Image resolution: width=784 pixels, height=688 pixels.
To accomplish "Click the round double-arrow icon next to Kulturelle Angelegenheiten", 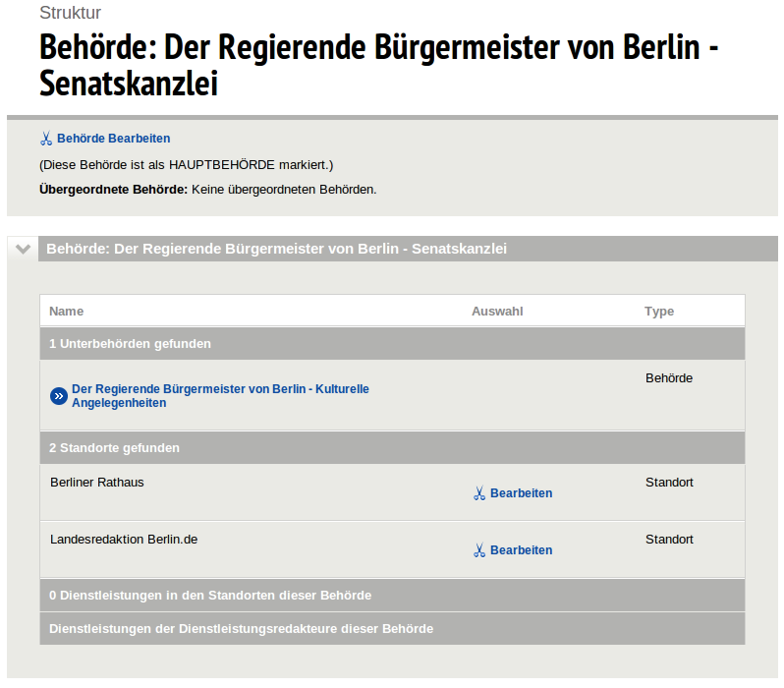I will [x=59, y=396].
